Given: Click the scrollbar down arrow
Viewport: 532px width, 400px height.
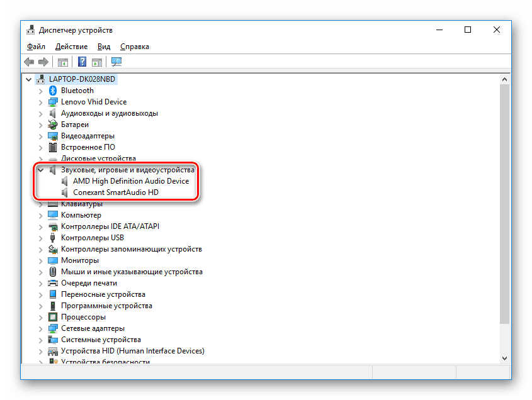Looking at the screenshot, I should [504, 357].
